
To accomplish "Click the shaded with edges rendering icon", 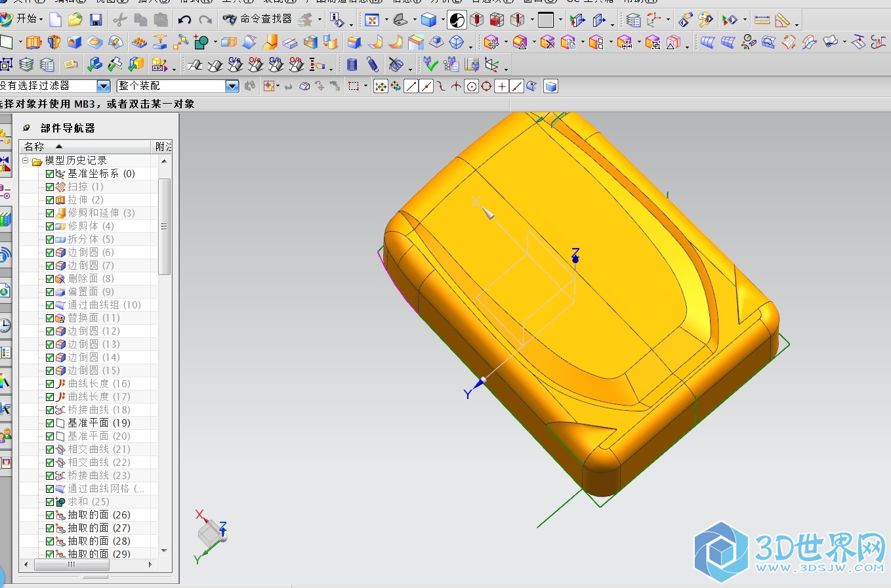I will tap(429, 20).
